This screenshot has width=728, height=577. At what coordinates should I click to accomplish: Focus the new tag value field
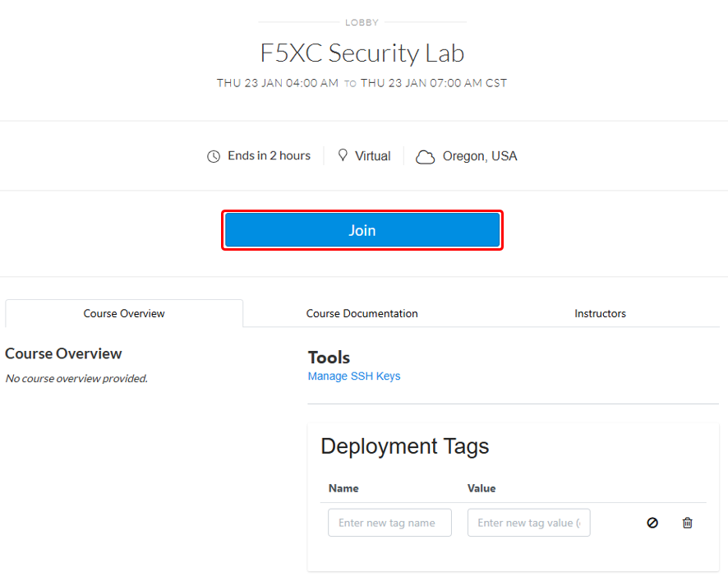[x=529, y=523]
